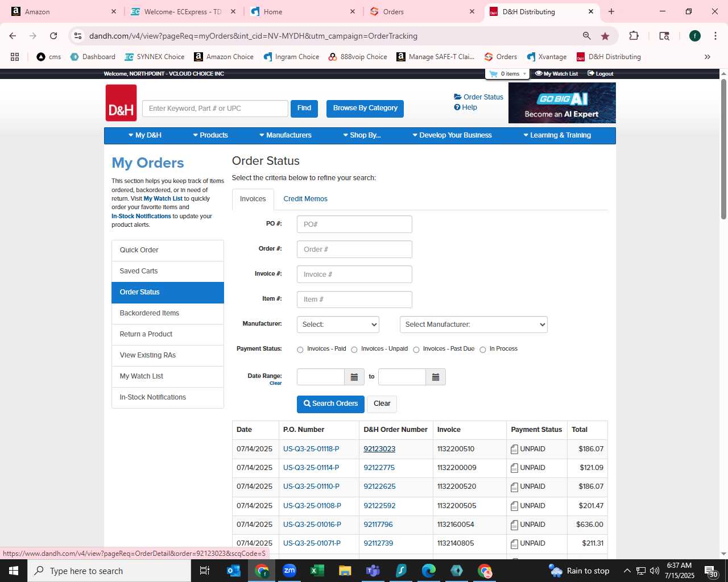Open PO US-Q3-25-01114-P link

coord(311,468)
